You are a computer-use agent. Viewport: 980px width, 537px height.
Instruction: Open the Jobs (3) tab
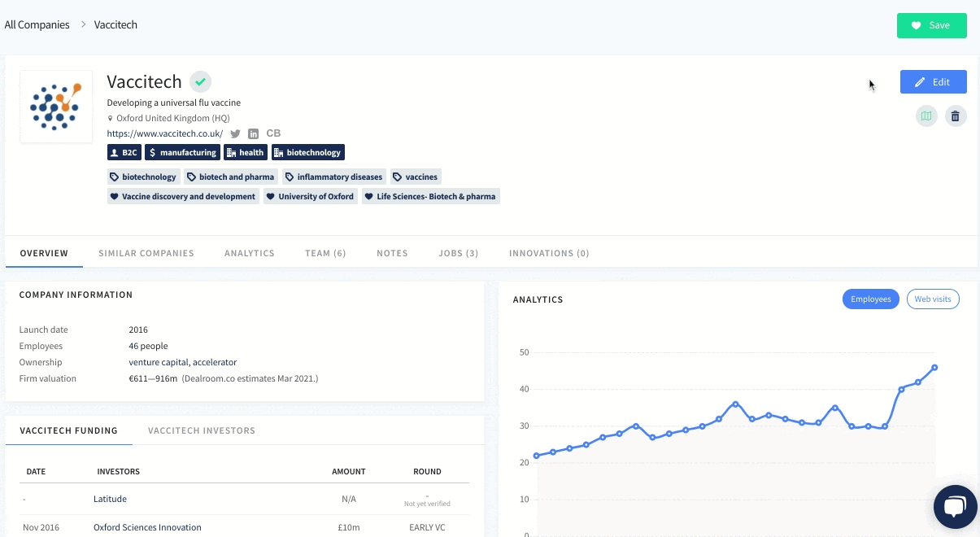click(x=459, y=253)
